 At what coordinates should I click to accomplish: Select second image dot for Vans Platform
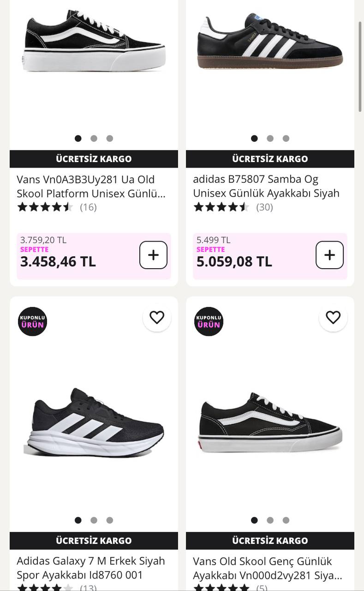click(x=94, y=139)
